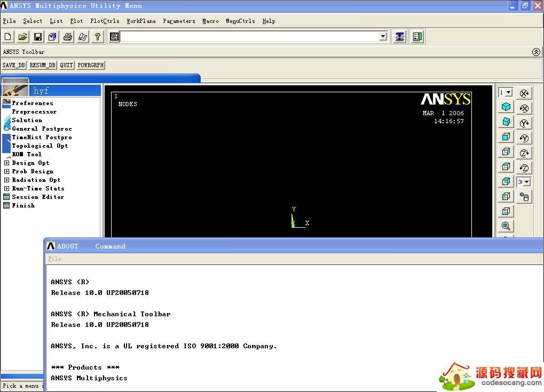Screen dimensions: 544x392
Task: Open TimeHist Postpro in Main Menu
Action: (x=42, y=137)
